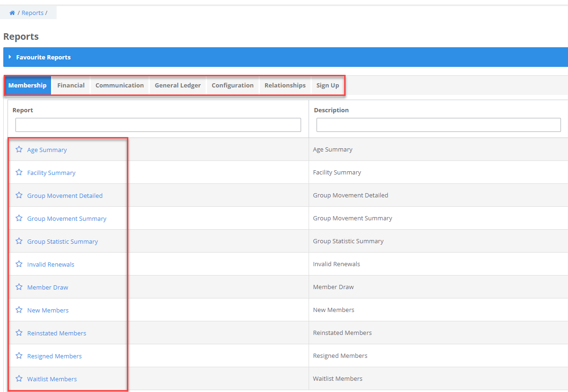Favourite the New Members report star
This screenshot has height=392, width=568.
pyautogui.click(x=19, y=310)
